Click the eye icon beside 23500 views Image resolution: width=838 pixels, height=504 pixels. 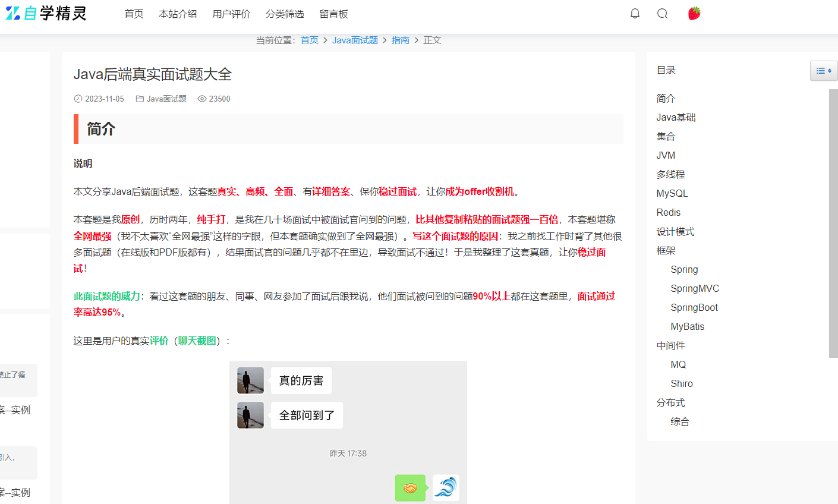[202, 99]
